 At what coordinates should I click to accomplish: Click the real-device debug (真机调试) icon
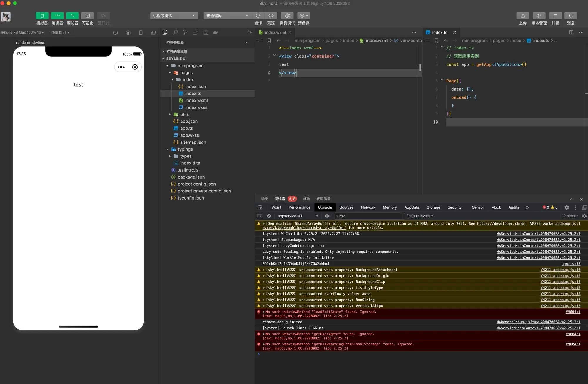[x=287, y=16]
